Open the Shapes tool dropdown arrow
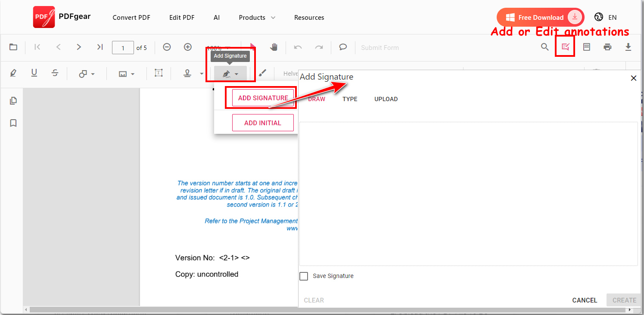This screenshot has width=644, height=315. (93, 73)
